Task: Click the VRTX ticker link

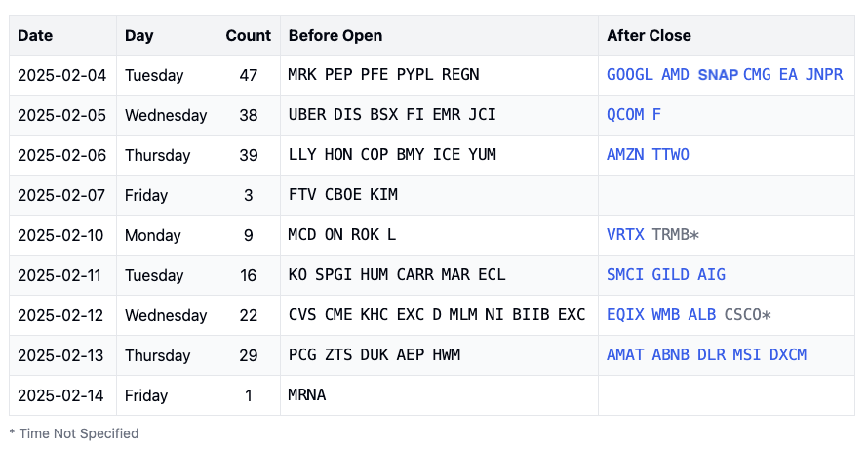Action: coord(625,235)
